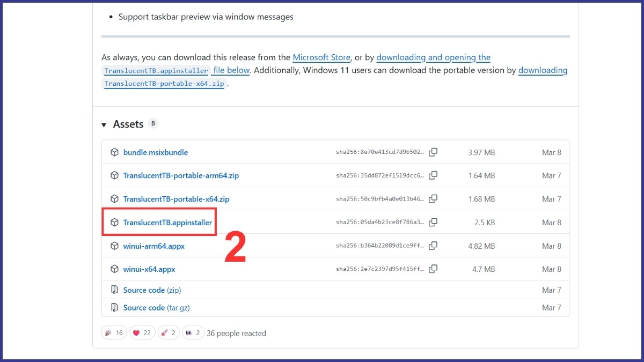Toggle heart reaction with 22
The image size is (644, 362).
pos(142,333)
